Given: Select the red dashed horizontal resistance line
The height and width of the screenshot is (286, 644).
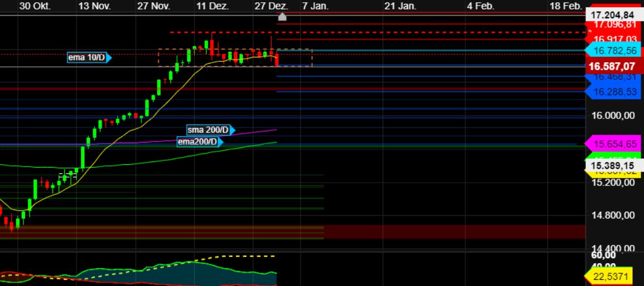Looking at the screenshot, I should pos(378,32).
